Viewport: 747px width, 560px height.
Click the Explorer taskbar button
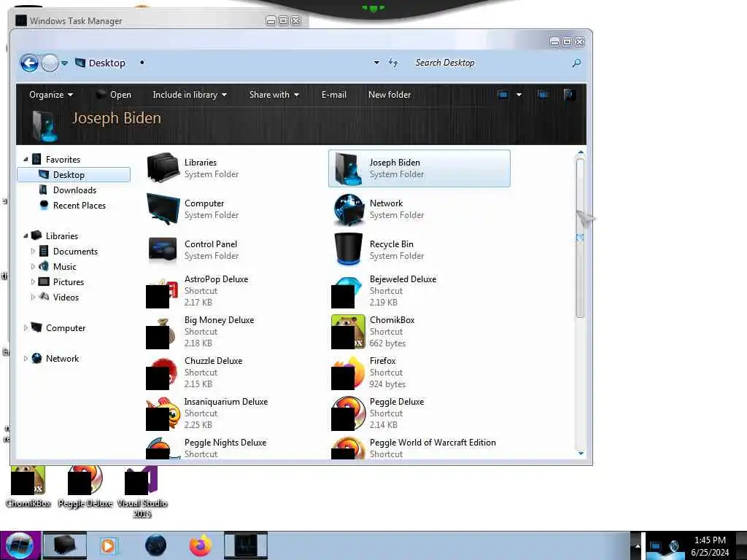tap(65, 545)
